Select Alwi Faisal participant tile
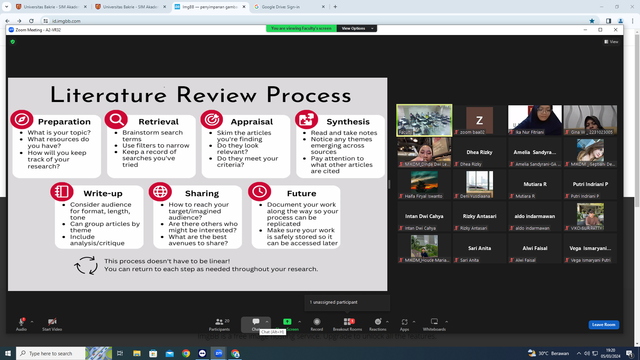640x360 pixels. pyautogui.click(x=535, y=248)
